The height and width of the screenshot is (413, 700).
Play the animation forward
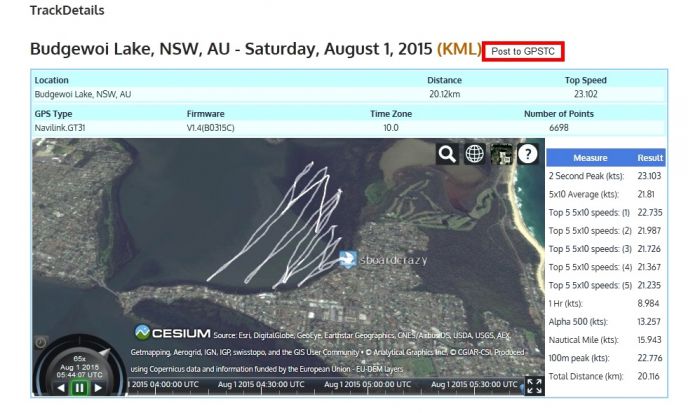pyautogui.click(x=98, y=388)
